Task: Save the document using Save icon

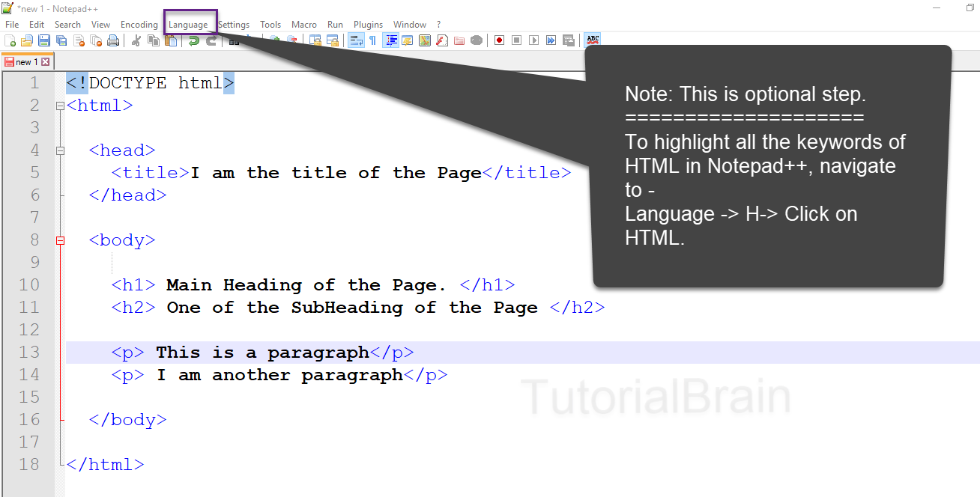Action: (x=43, y=40)
